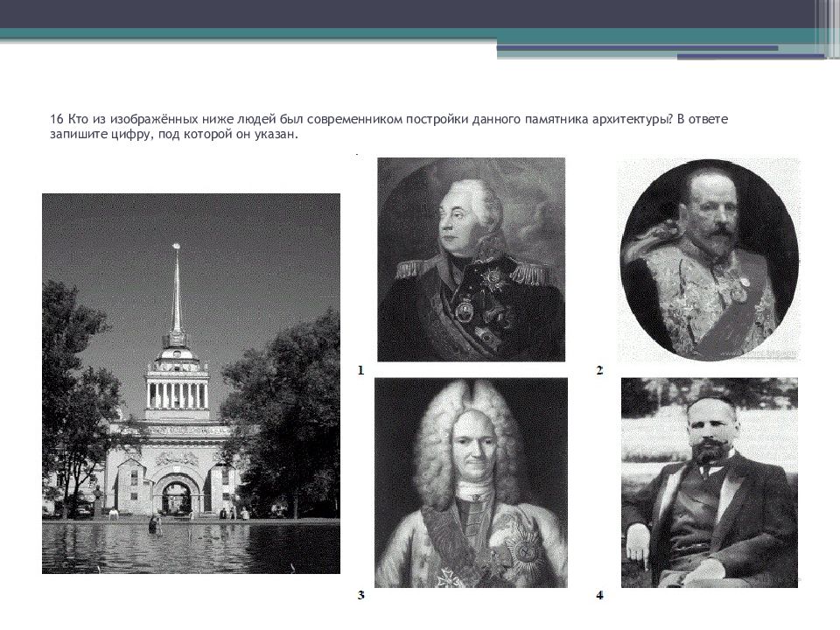Click the label '3' under the wig portrait
The height and width of the screenshot is (630, 840).
pos(361,595)
